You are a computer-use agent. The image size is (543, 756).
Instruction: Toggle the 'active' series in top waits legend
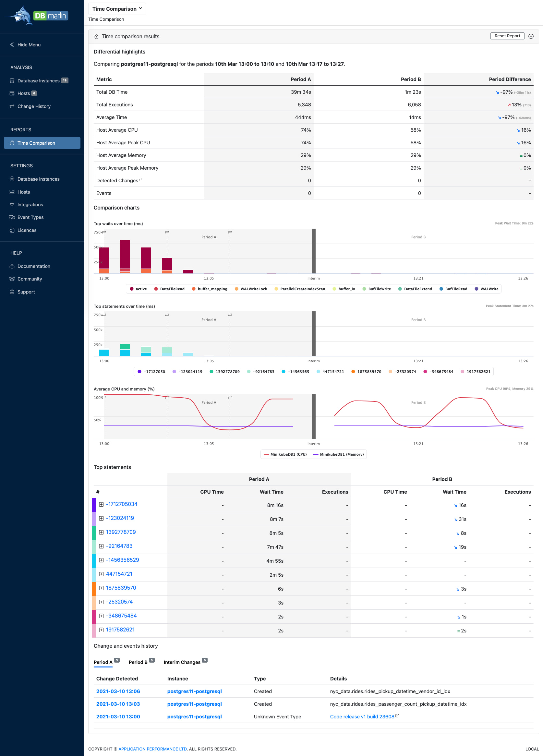pos(138,289)
